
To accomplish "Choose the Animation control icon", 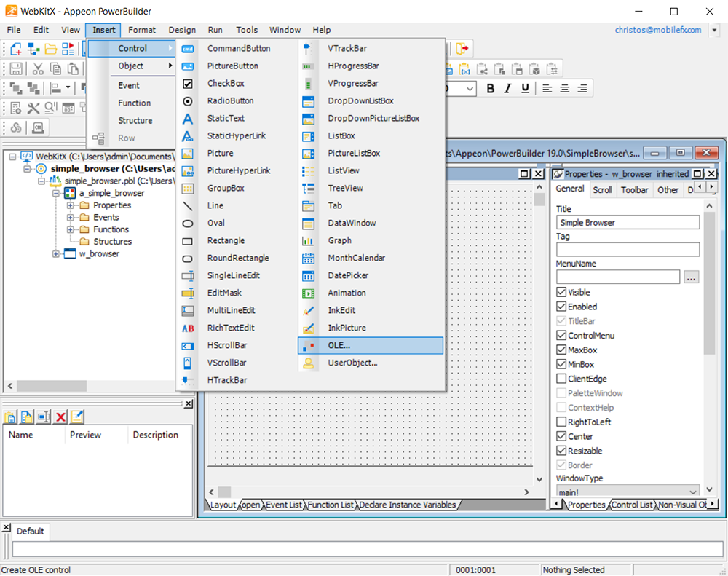I will point(308,293).
